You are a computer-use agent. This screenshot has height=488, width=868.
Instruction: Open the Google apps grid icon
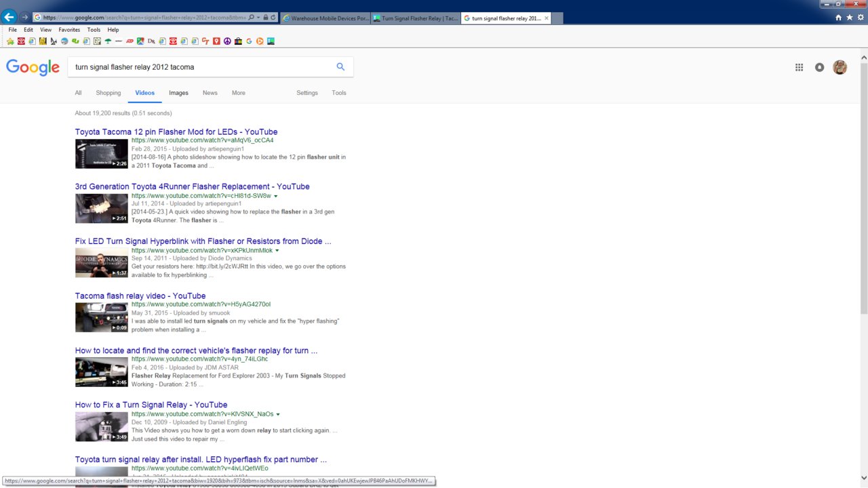click(x=799, y=67)
